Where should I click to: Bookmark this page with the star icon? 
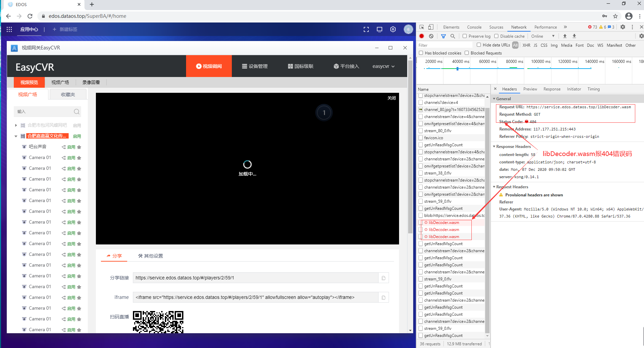615,16
